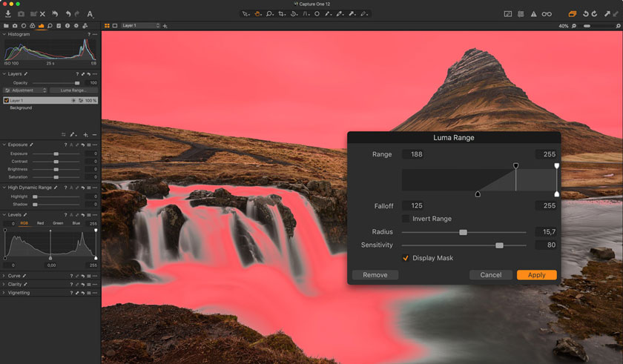This screenshot has height=364, width=623.
Task: Click the exposure warning triangle icon
Action: coord(533,14)
